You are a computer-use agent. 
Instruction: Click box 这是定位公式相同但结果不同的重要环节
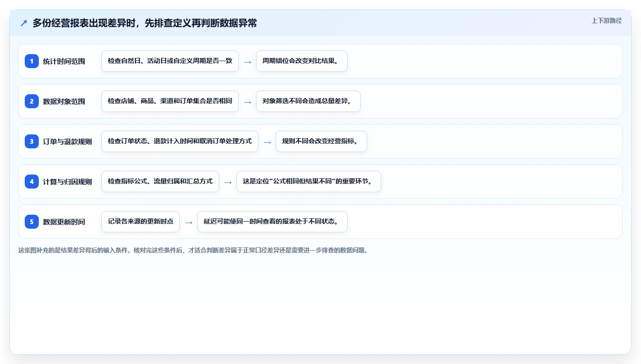point(309,182)
